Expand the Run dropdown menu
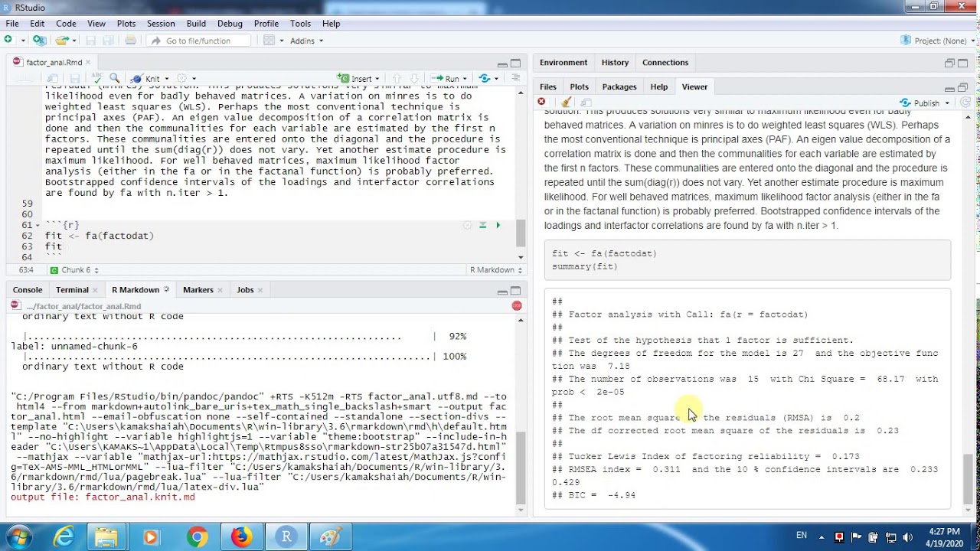 click(x=465, y=78)
